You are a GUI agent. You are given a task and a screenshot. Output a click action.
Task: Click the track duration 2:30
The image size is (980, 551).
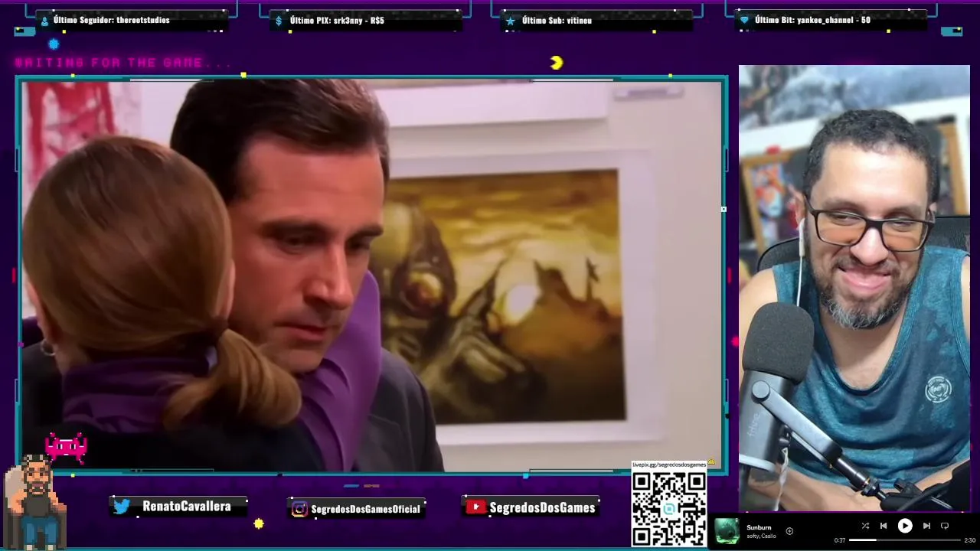[969, 540]
